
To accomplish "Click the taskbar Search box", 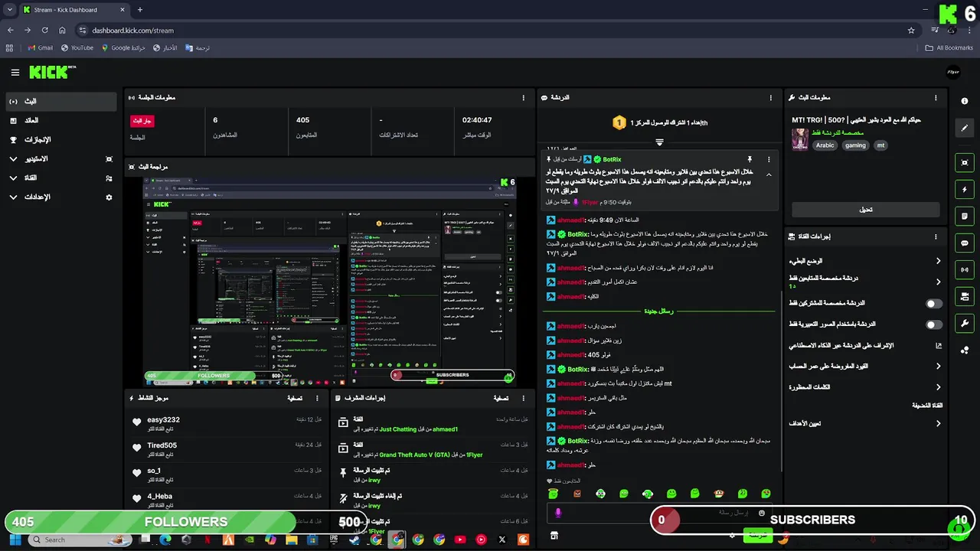I will click(x=80, y=540).
